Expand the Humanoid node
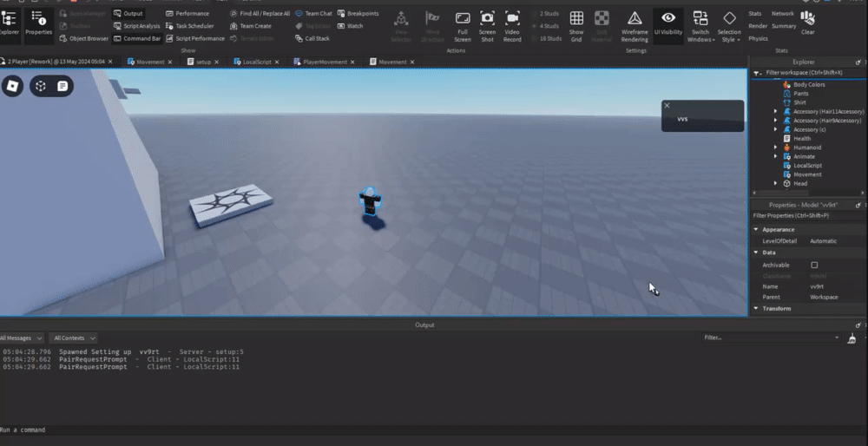This screenshot has height=446, width=868. pos(775,148)
